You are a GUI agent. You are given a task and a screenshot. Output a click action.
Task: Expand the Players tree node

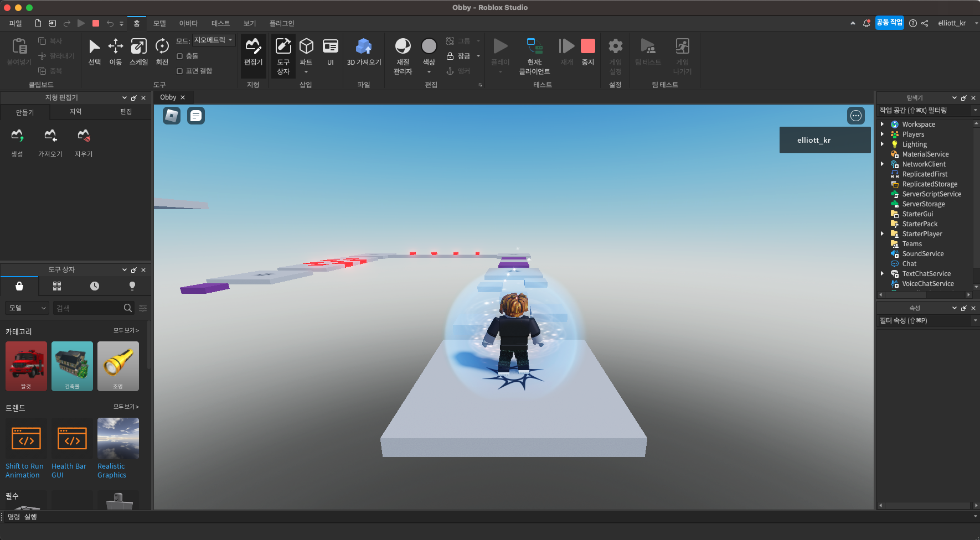point(883,134)
